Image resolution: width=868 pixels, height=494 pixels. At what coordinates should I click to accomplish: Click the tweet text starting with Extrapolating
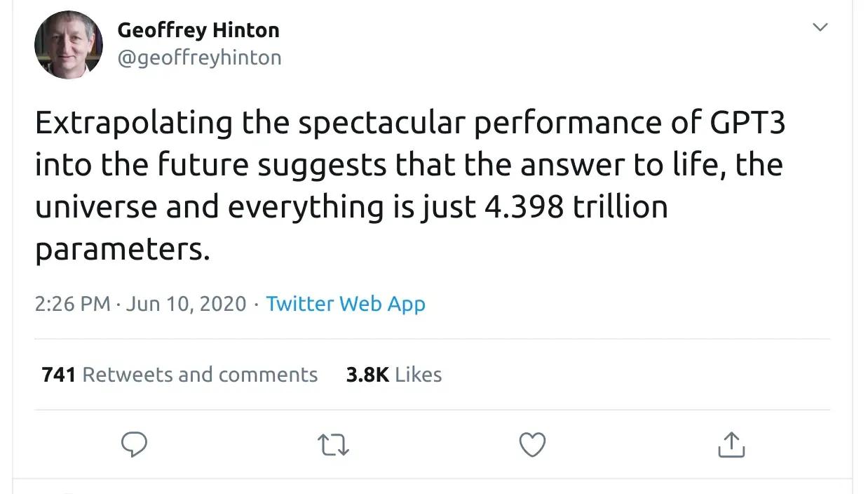(x=410, y=185)
